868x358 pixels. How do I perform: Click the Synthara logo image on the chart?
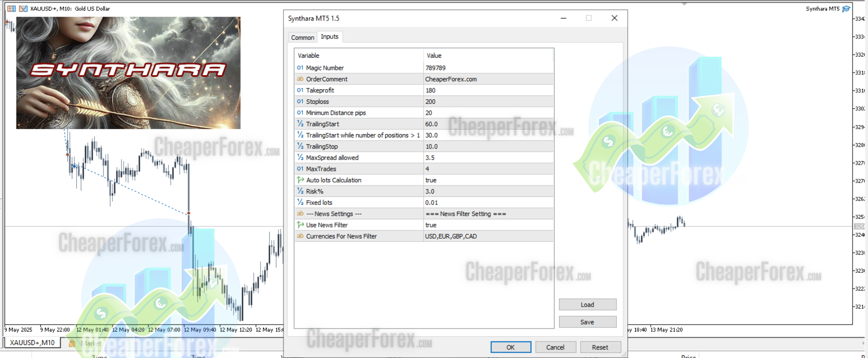click(128, 73)
